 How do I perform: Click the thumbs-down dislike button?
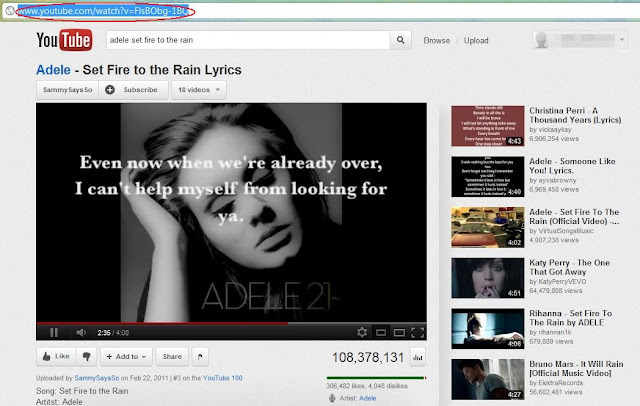[x=87, y=357]
